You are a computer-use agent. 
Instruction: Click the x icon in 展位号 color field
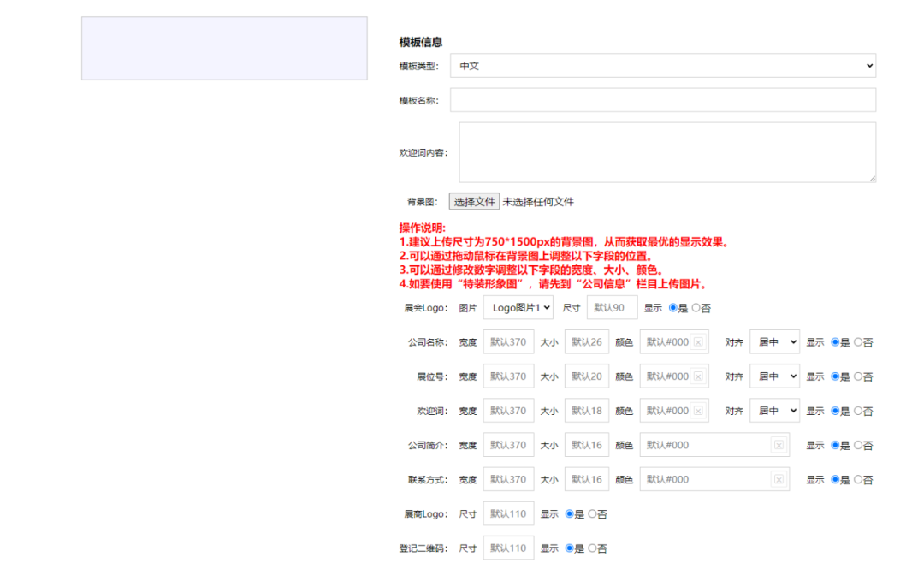(698, 376)
